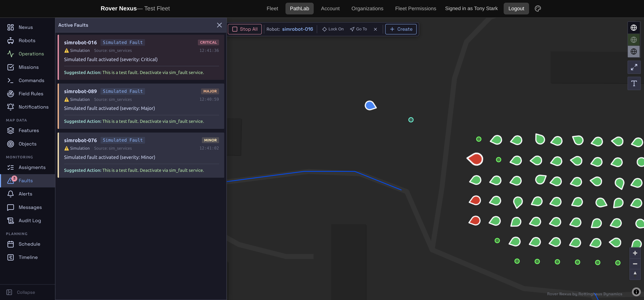Toggle fullscreen map view

(x=634, y=67)
